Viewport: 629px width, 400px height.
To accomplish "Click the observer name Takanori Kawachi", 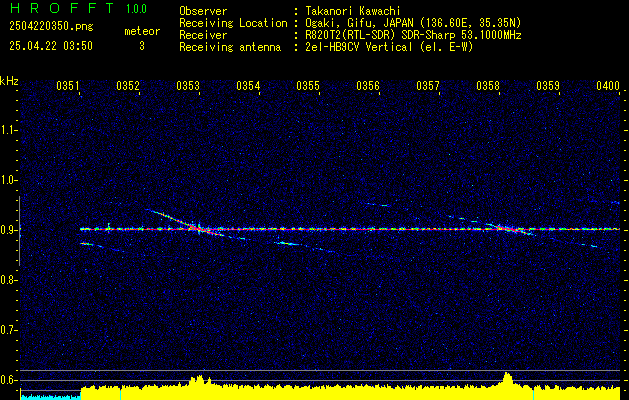I will pyautogui.click(x=353, y=11).
